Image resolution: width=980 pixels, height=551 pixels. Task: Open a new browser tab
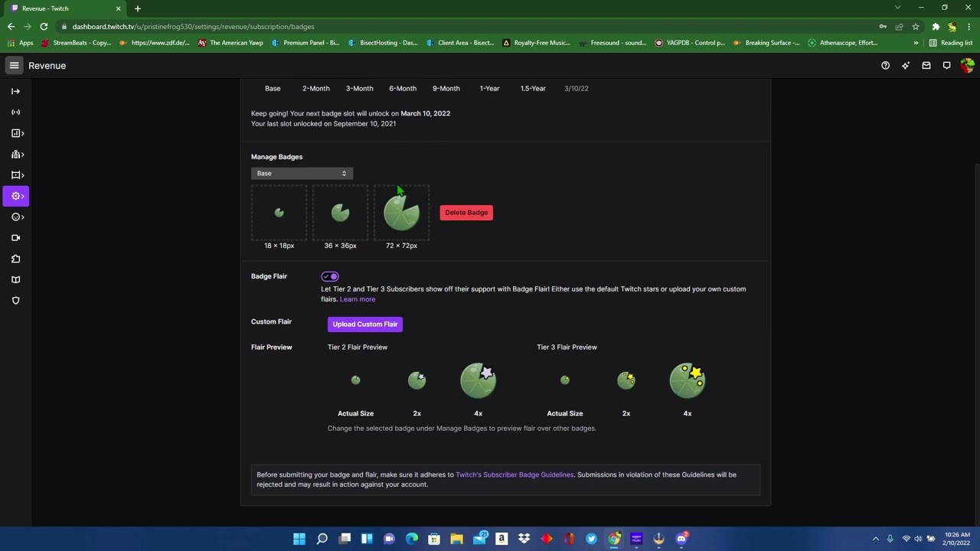(x=138, y=8)
